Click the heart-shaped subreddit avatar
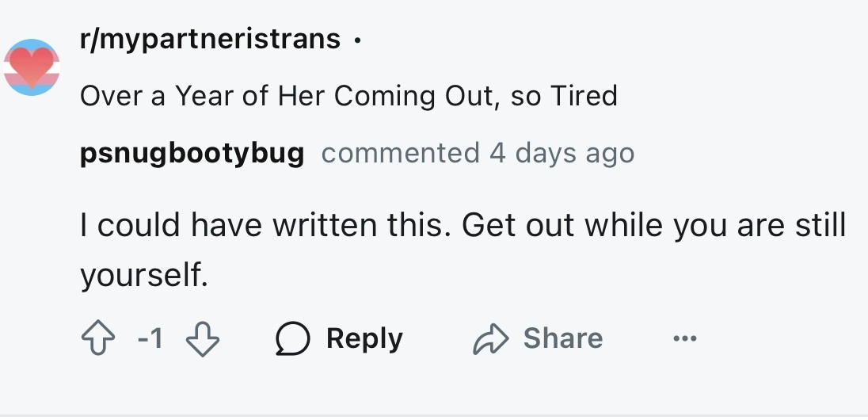The height and width of the screenshot is (420, 868). (32, 67)
